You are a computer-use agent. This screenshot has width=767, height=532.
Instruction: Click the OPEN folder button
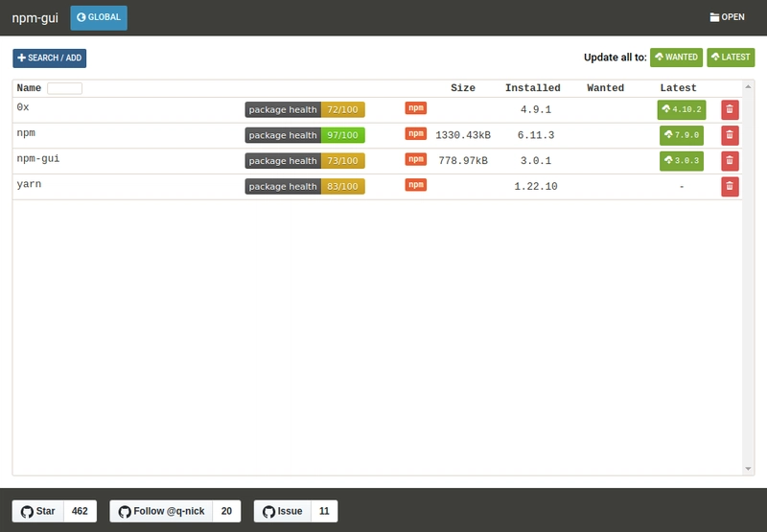coord(728,17)
